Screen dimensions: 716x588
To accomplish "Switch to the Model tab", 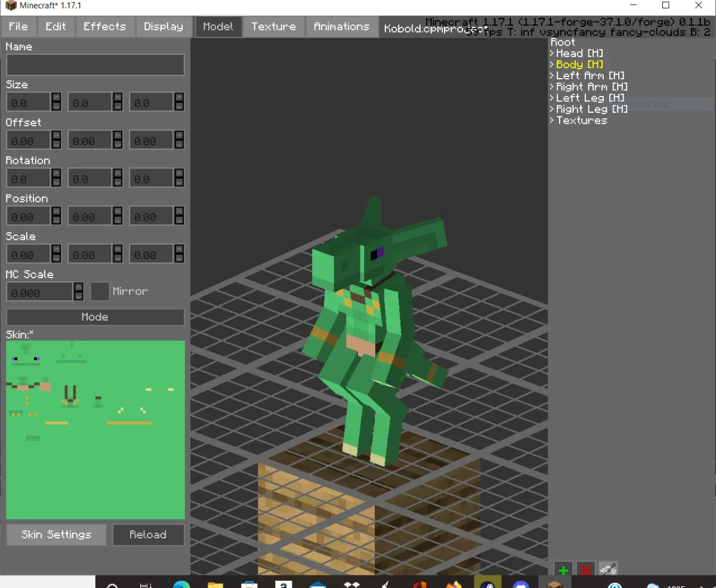I will (218, 27).
